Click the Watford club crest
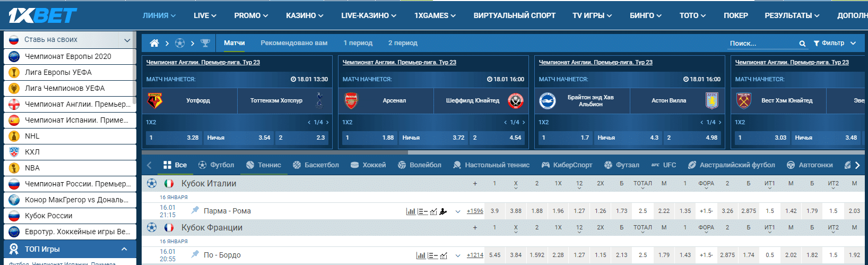This screenshot has height=265, width=868. click(x=155, y=100)
